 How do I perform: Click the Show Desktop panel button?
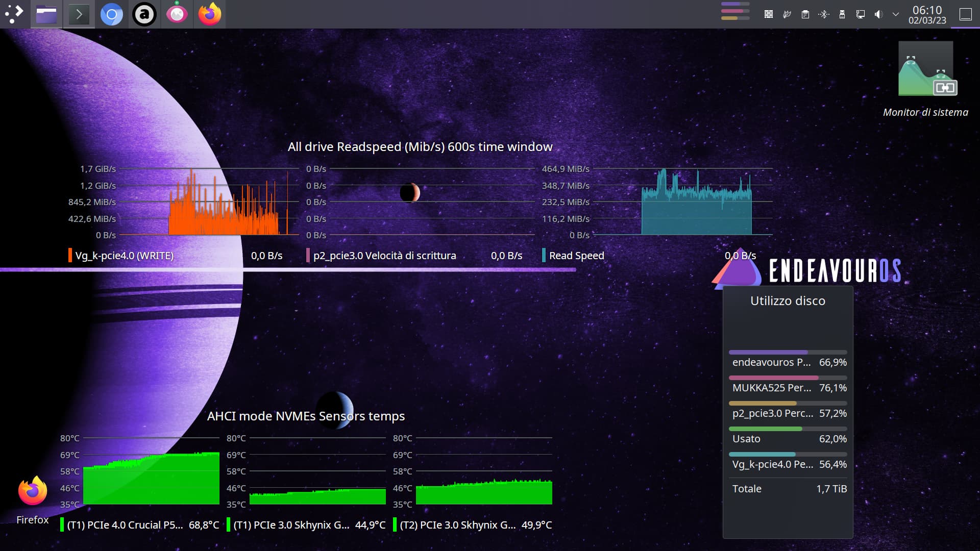click(x=965, y=14)
